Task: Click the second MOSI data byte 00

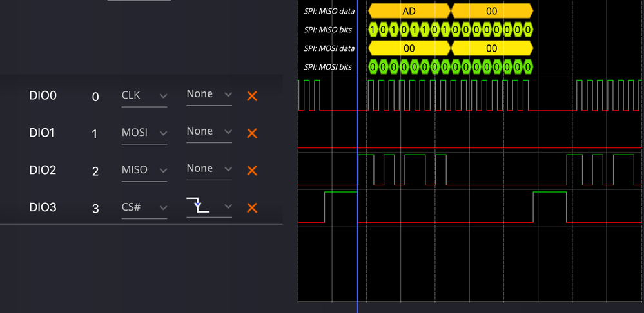Action: pos(492,48)
